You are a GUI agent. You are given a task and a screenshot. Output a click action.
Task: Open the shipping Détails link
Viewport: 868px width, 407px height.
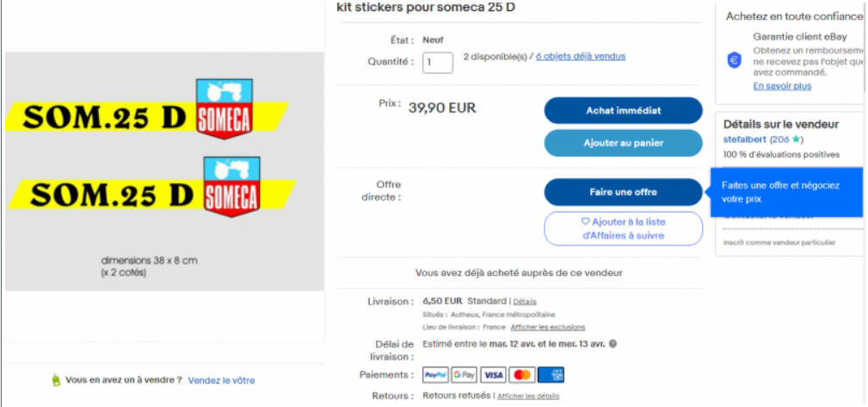pos(525,302)
